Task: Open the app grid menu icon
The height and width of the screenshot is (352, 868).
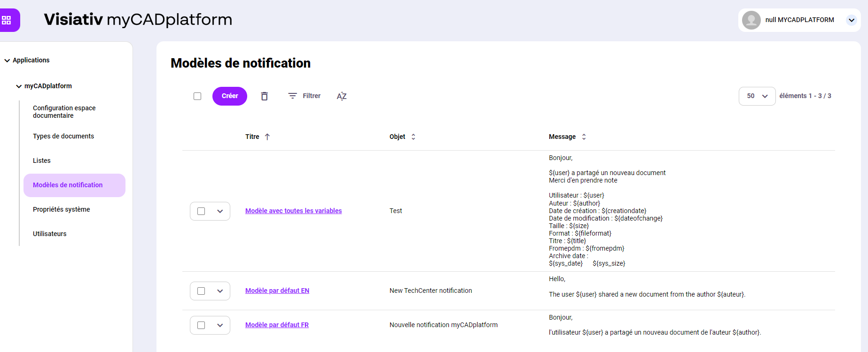Action: click(x=7, y=20)
